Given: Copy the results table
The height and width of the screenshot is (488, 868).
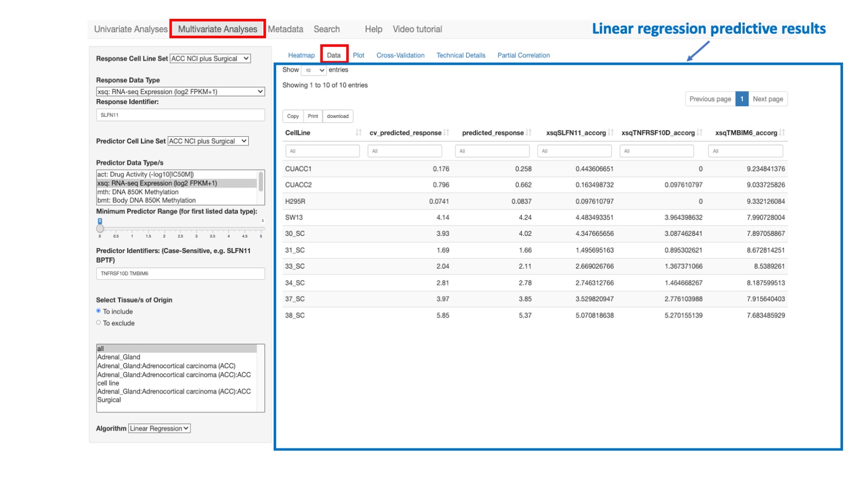Looking at the screenshot, I should click(293, 116).
